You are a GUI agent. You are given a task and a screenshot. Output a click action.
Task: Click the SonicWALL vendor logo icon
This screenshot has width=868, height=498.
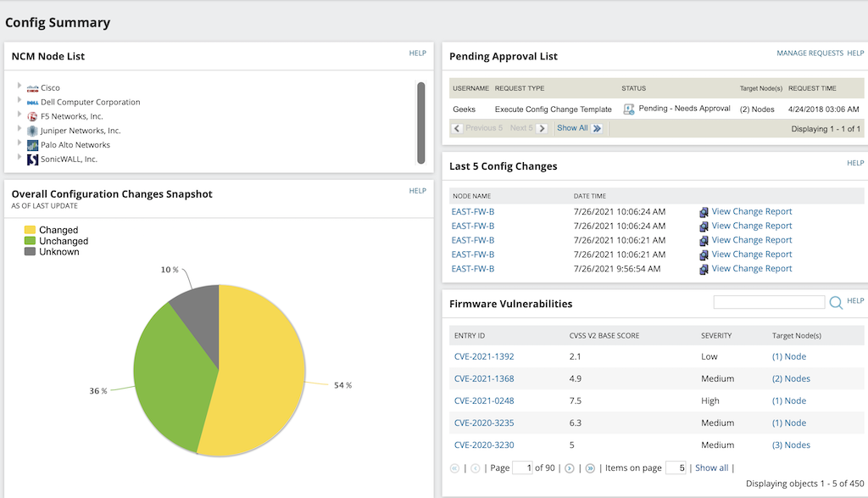click(x=32, y=159)
